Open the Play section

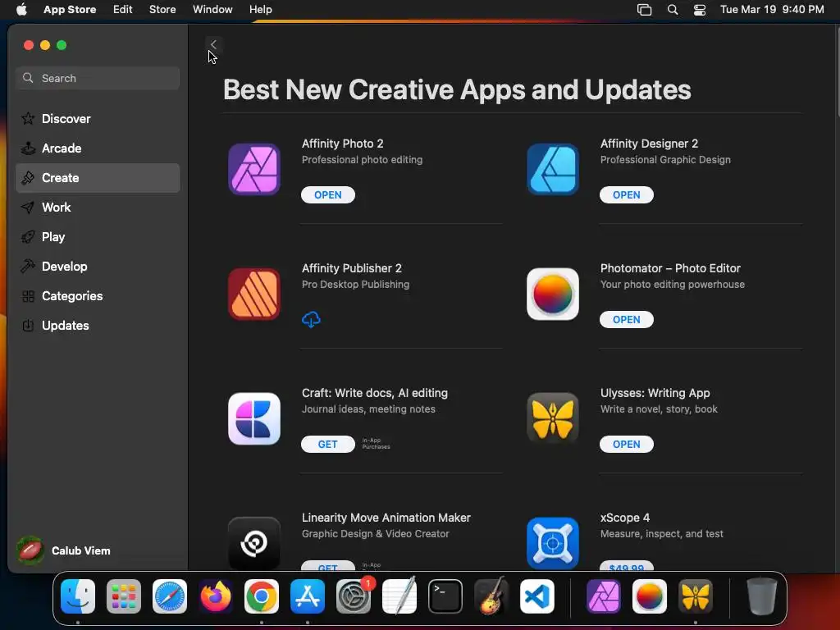[98, 237]
